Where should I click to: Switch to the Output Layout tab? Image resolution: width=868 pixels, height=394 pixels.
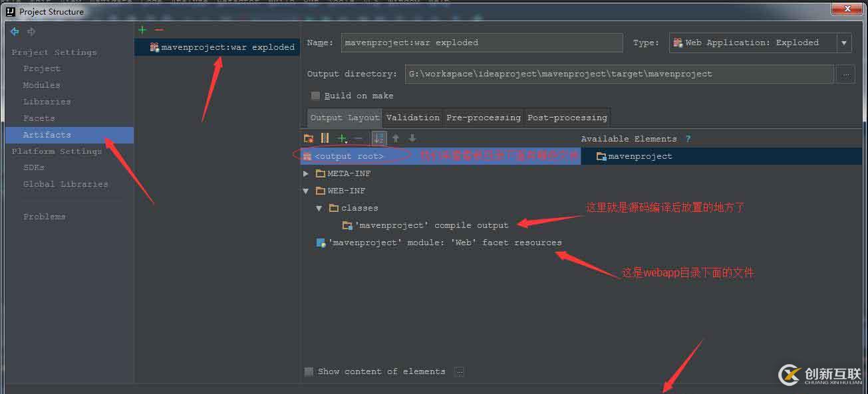[345, 118]
